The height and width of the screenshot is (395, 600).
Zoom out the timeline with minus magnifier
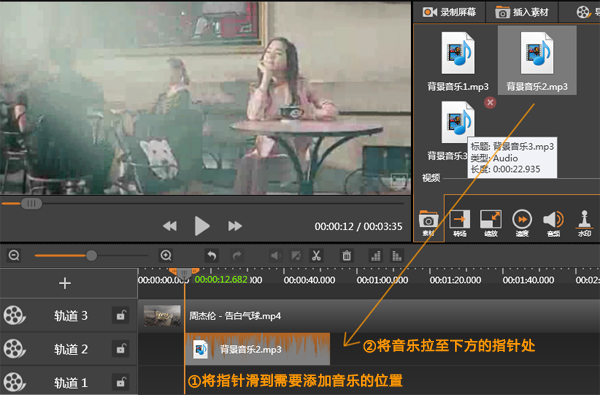point(14,255)
